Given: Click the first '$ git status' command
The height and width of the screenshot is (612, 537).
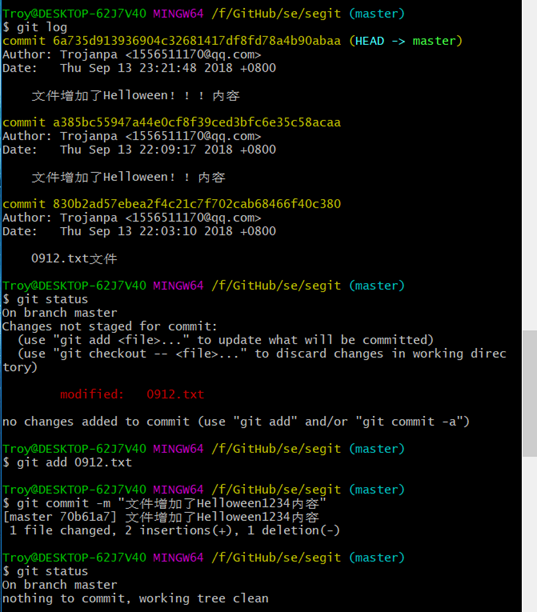Looking at the screenshot, I should tap(45, 299).
